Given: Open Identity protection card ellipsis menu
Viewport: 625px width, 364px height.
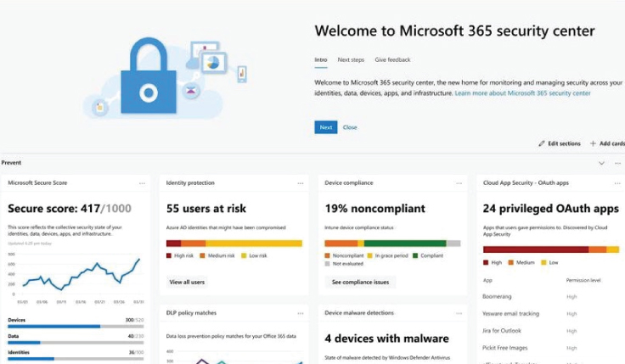Looking at the screenshot, I should pyautogui.click(x=300, y=183).
